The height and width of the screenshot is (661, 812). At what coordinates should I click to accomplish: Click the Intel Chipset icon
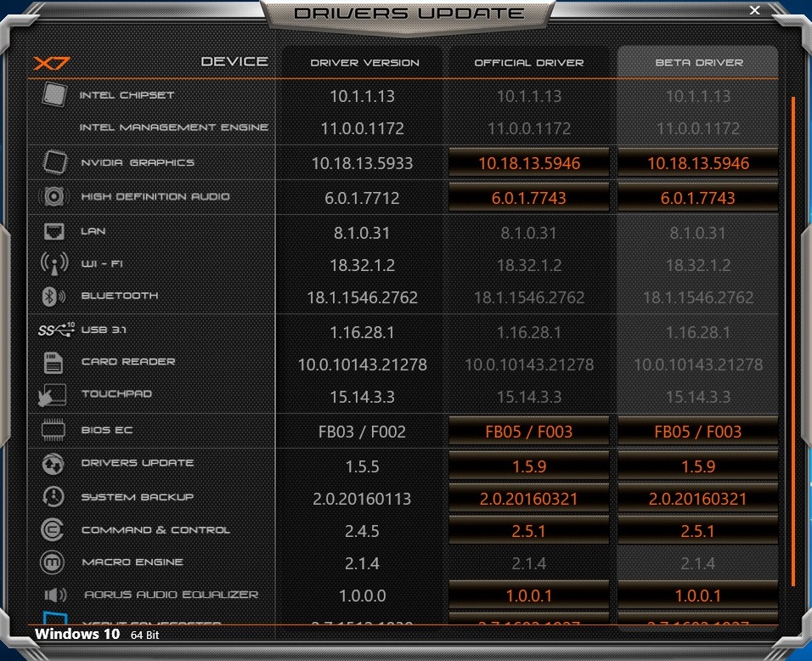pos(54,94)
